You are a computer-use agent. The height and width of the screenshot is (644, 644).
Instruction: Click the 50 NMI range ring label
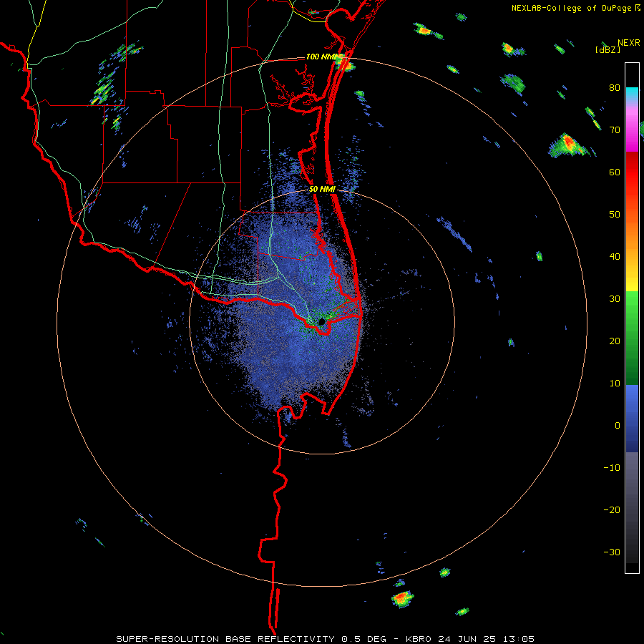click(323, 190)
